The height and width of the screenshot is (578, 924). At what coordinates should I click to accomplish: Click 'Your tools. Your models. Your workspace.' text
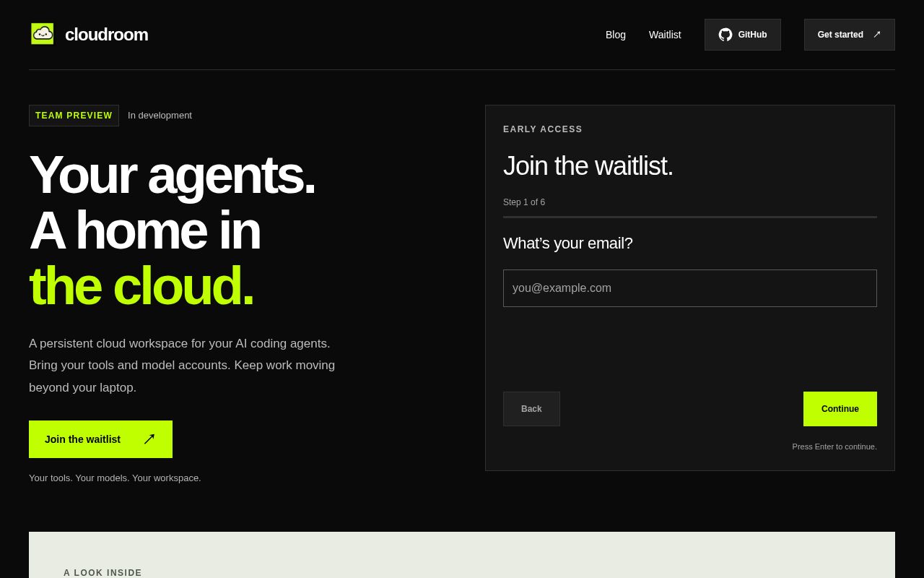tap(115, 478)
